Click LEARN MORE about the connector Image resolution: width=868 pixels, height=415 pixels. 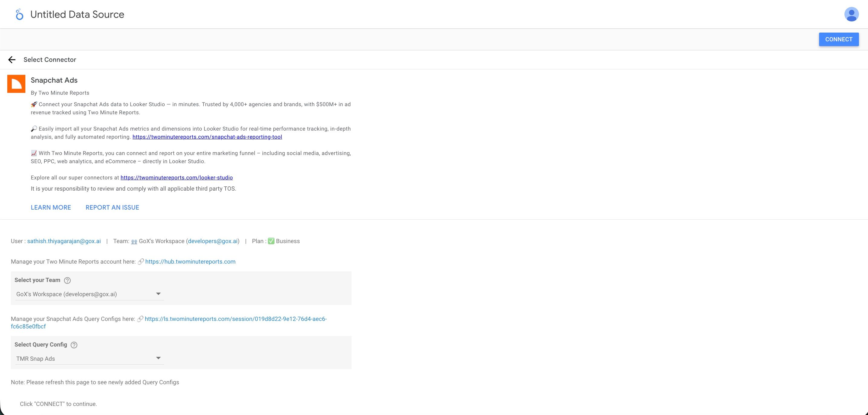50,207
